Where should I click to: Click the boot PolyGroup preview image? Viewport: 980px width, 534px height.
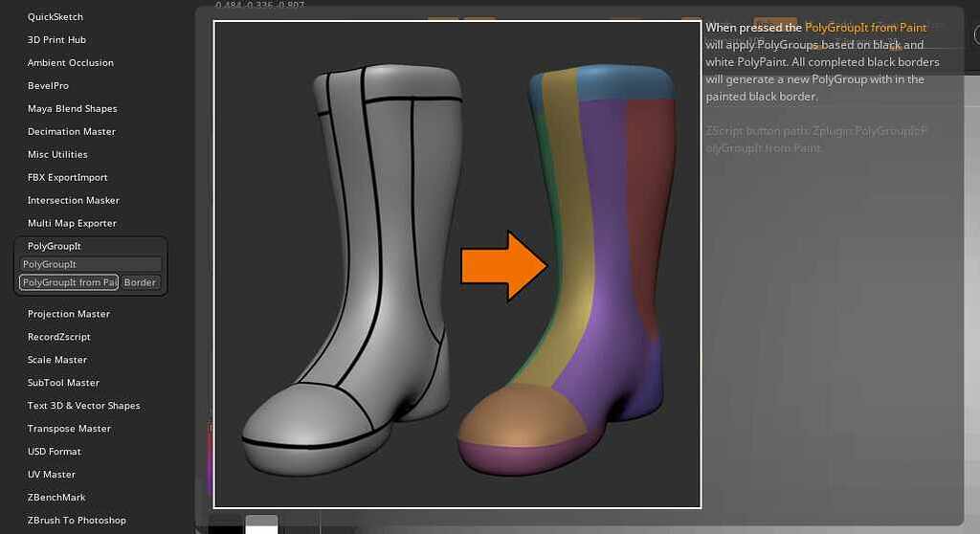(x=457, y=264)
